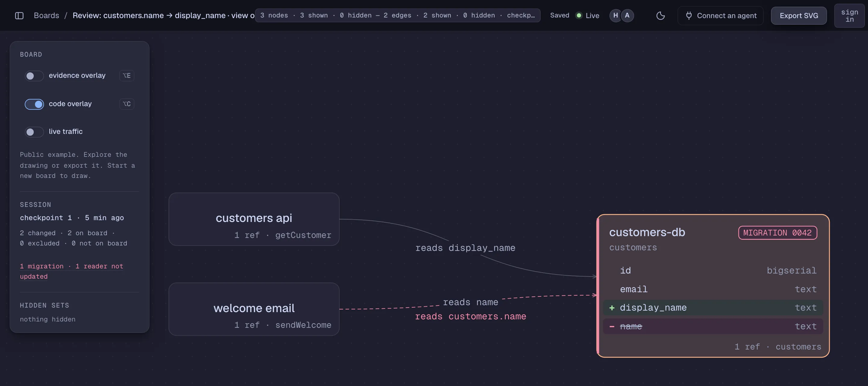The image size is (868, 386).
Task: Enable the evidence overlay switch
Action: pos(34,76)
